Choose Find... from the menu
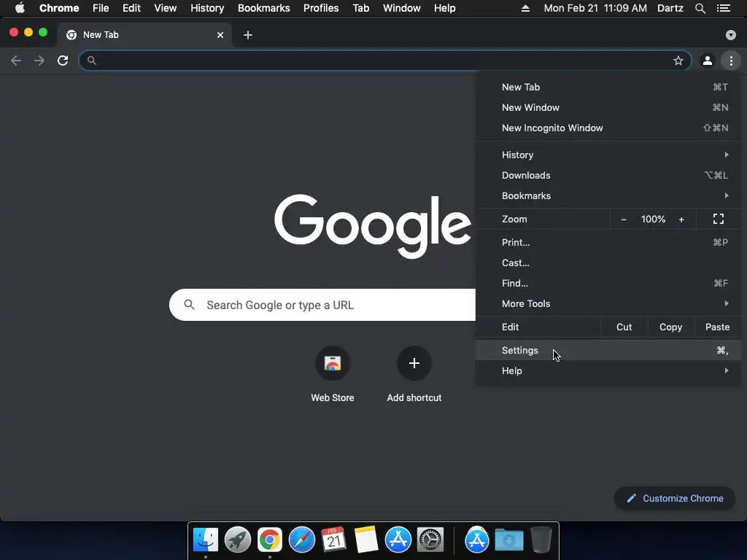The height and width of the screenshot is (560, 747). pyautogui.click(x=608, y=284)
